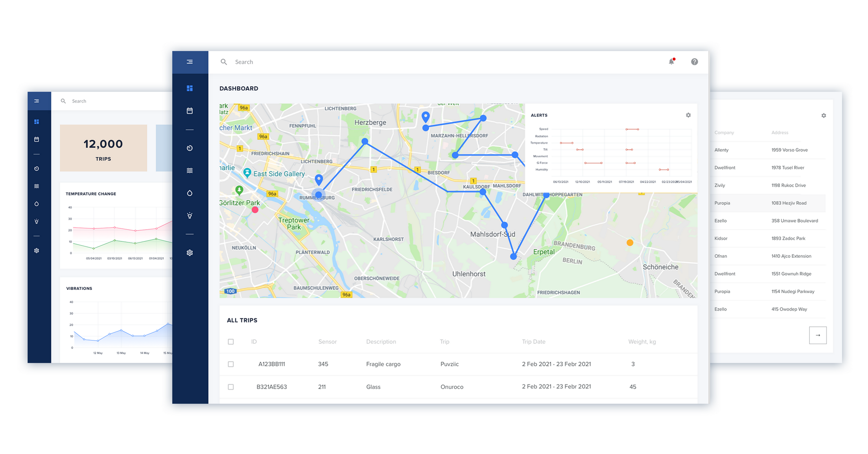This screenshot has width=868, height=454.
Task: Click trip ID B321AE563
Action: pos(272,387)
